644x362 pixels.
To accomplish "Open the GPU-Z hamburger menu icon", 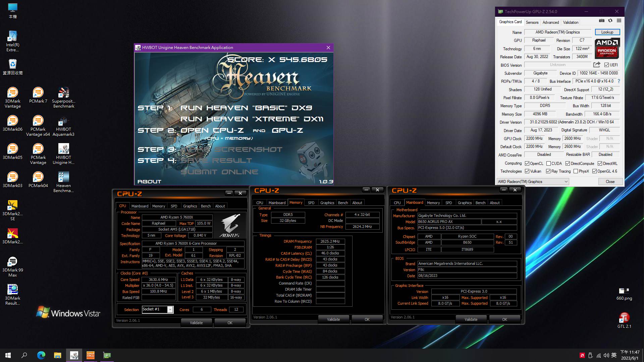I will (619, 21).
